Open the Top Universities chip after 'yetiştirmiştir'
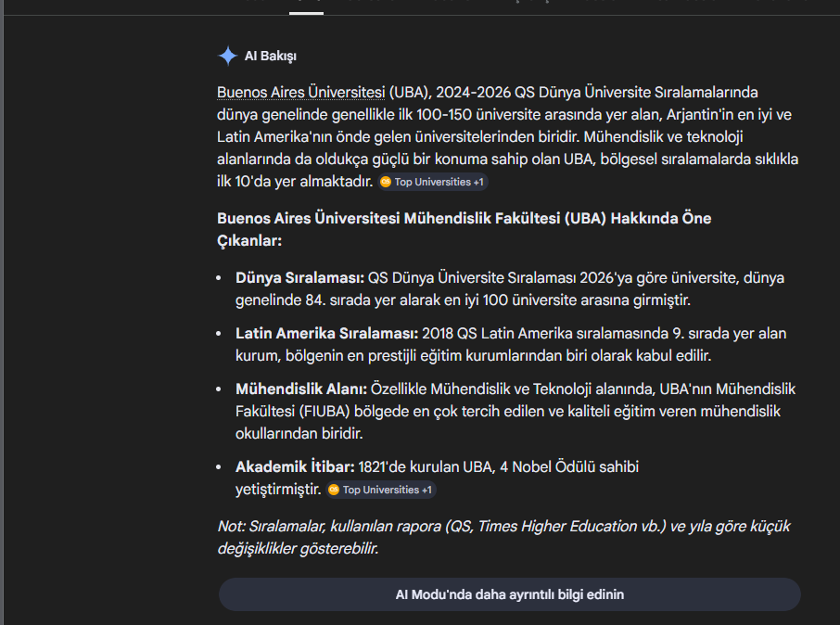 coord(381,490)
